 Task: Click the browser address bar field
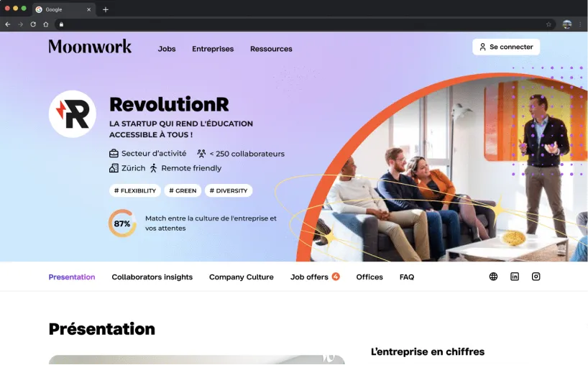(x=305, y=24)
